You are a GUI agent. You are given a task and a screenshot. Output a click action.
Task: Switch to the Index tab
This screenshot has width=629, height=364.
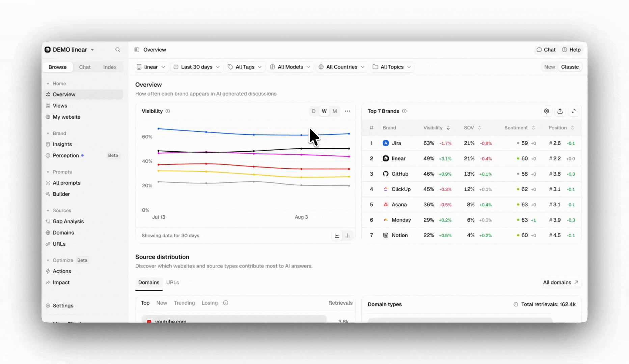[x=110, y=67]
